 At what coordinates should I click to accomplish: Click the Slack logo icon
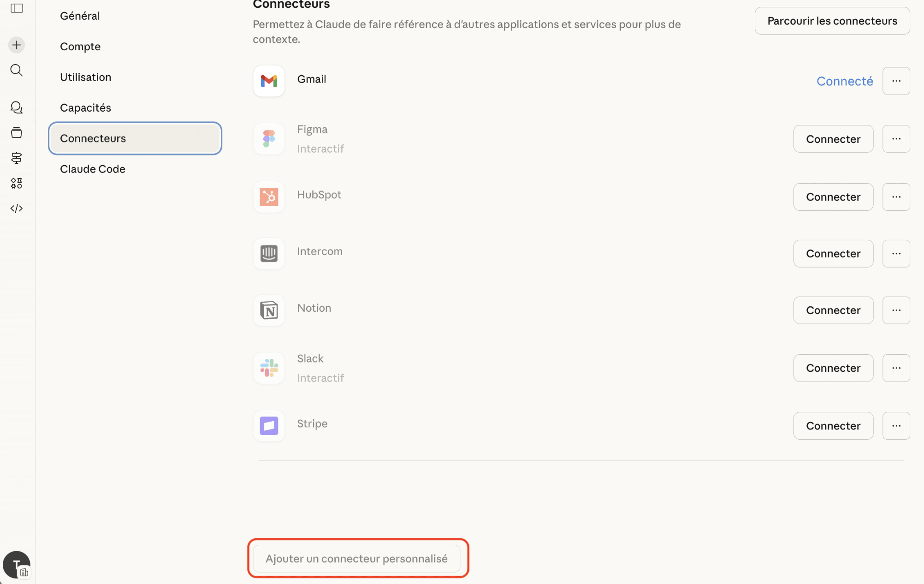[269, 368]
